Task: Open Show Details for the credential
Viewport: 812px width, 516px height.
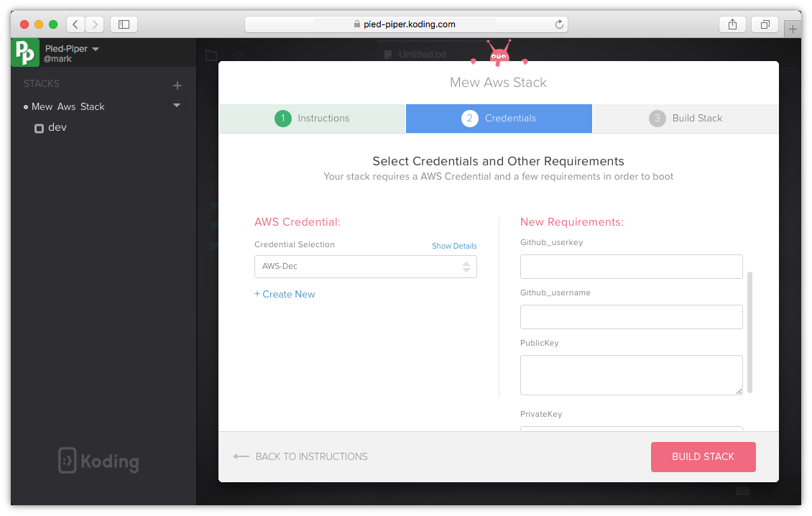Action: pos(454,246)
